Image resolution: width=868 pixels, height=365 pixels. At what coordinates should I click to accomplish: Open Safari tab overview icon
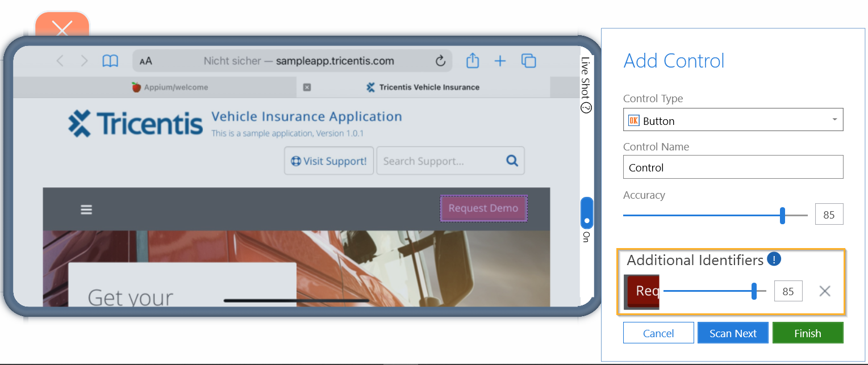pyautogui.click(x=529, y=61)
